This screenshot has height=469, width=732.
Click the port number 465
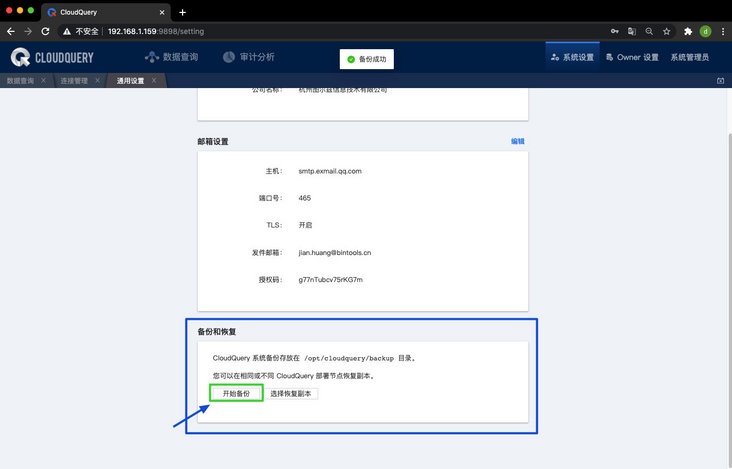point(304,198)
